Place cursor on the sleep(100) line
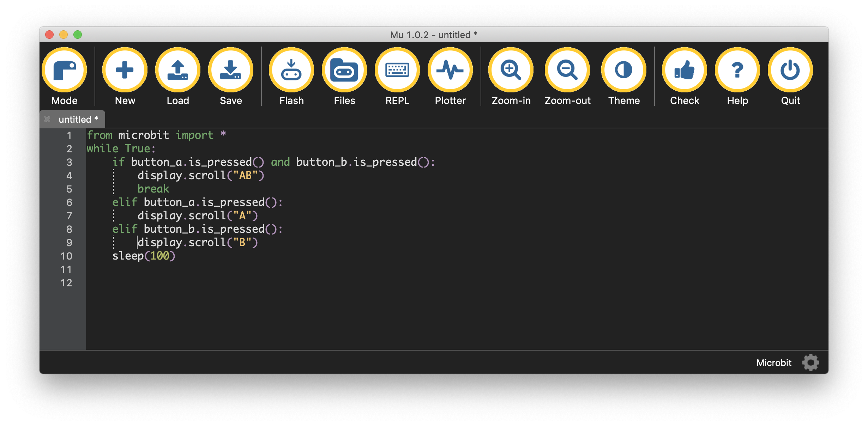Viewport: 868px width, 426px height. [x=144, y=256]
